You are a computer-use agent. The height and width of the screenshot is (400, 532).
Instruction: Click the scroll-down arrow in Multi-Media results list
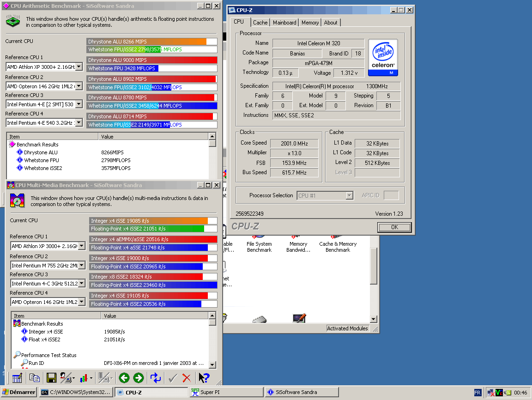click(x=212, y=365)
